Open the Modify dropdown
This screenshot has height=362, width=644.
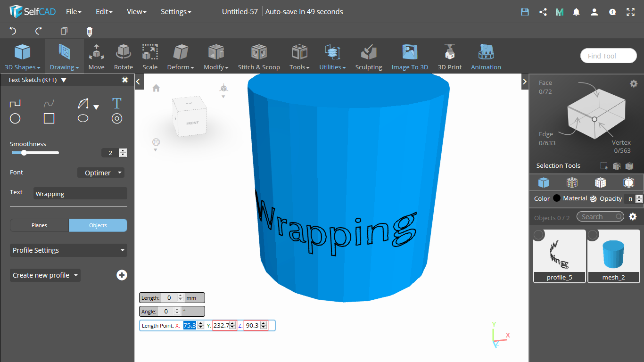(x=216, y=57)
